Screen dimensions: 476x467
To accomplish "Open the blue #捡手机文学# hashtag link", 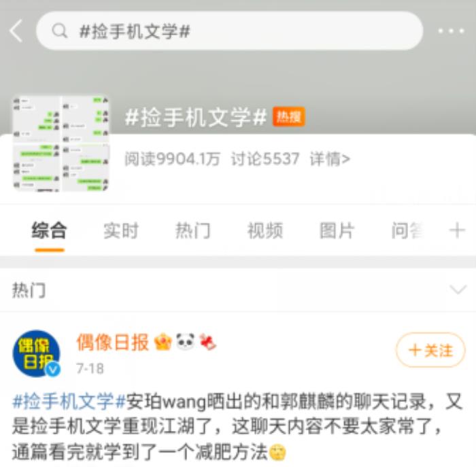I will pos(69,401).
